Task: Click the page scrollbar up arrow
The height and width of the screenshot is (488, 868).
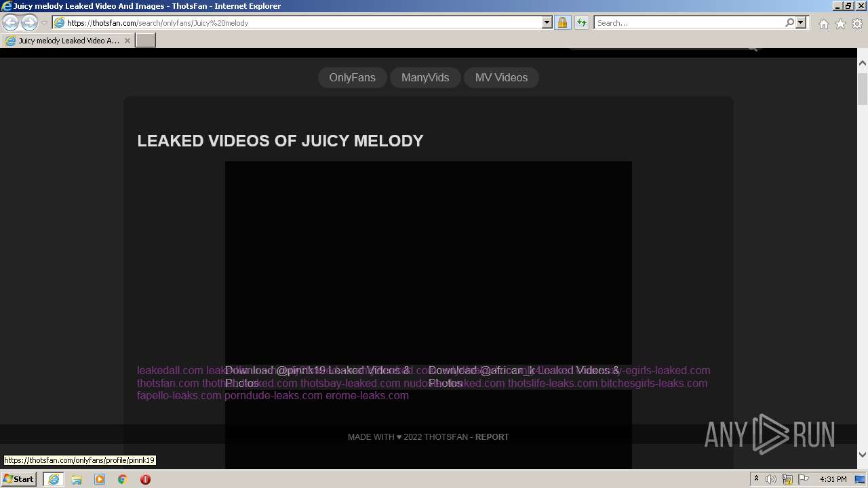Action: (x=863, y=64)
